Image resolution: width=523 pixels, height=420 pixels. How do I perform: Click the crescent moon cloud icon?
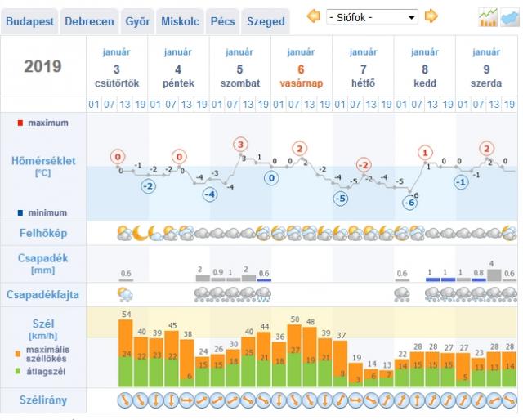coord(140,233)
